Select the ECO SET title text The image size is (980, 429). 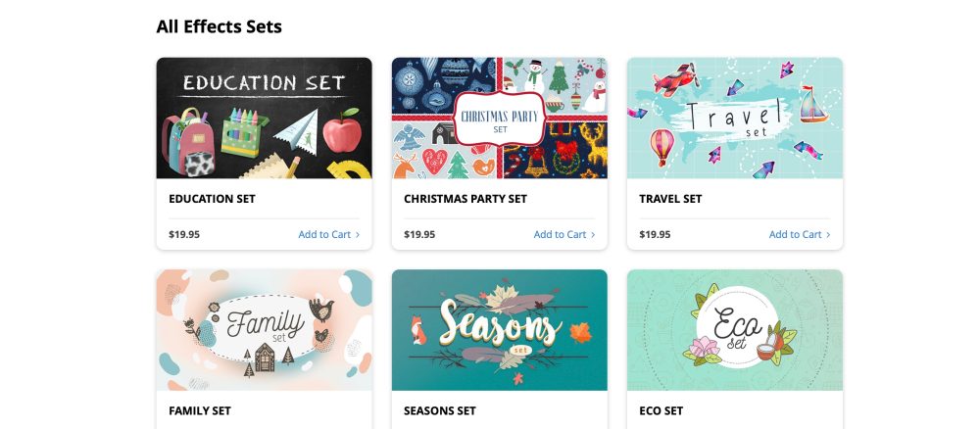(661, 411)
